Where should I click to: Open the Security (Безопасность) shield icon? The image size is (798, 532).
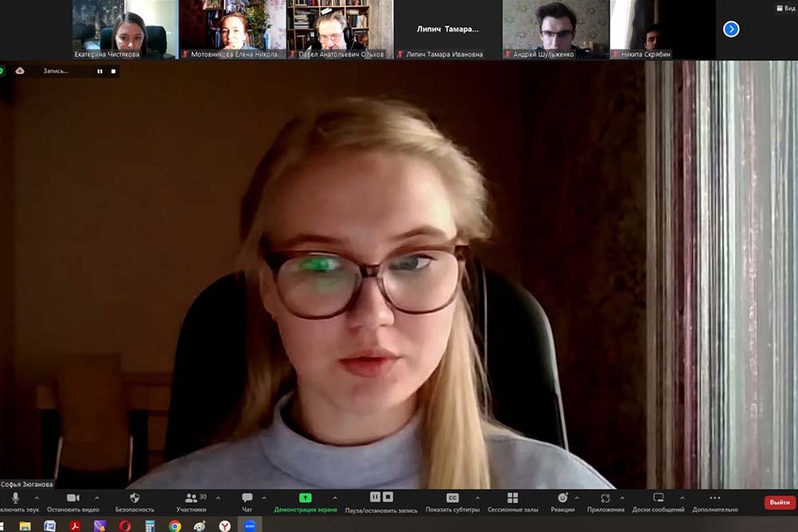pos(134,498)
